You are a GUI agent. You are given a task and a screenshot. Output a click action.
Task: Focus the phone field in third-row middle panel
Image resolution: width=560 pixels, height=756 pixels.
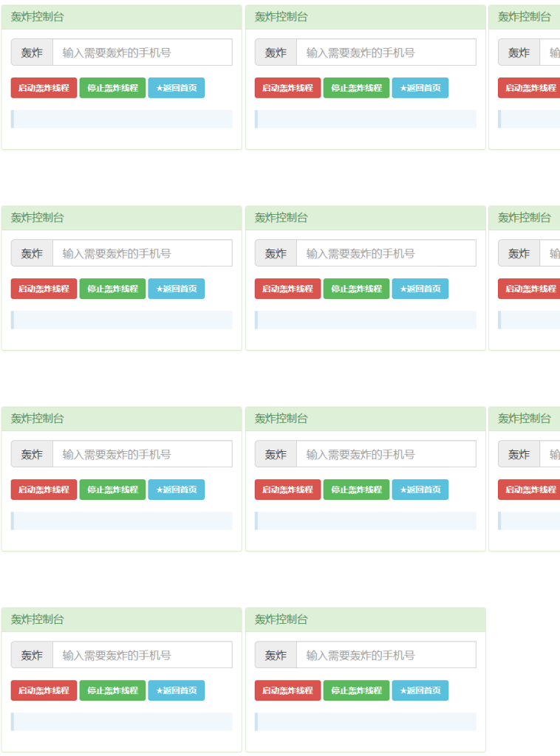coord(386,454)
